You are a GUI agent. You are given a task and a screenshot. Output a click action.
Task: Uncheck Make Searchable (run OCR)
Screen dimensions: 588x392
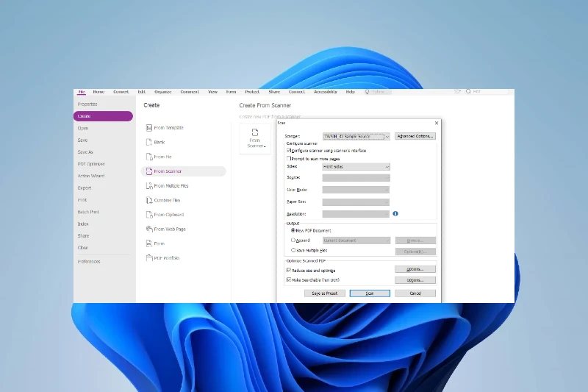pos(289,279)
